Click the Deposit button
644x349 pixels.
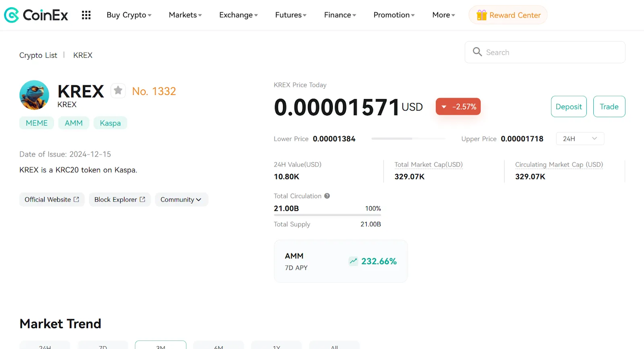(x=569, y=107)
